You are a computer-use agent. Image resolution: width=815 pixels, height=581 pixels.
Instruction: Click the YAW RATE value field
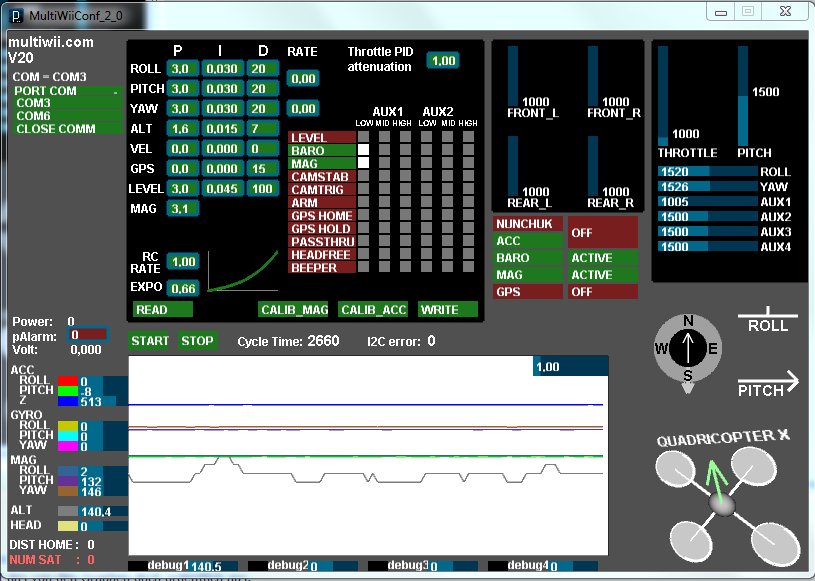(303, 108)
